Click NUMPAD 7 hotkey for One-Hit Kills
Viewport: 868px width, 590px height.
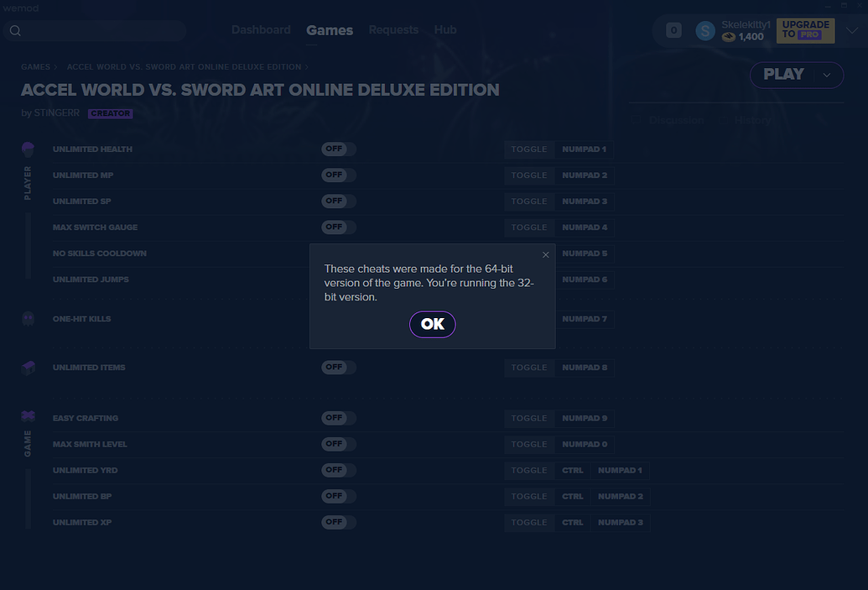[585, 319]
